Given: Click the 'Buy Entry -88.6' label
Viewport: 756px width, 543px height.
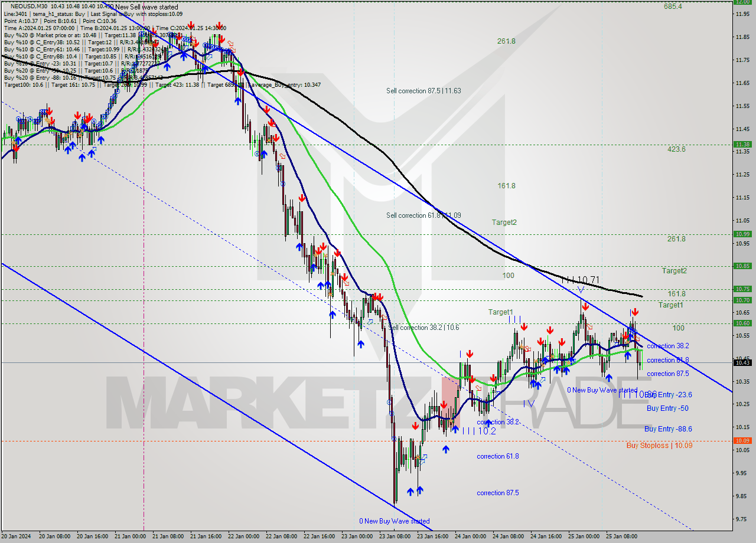Looking at the screenshot, I should pos(668,429).
